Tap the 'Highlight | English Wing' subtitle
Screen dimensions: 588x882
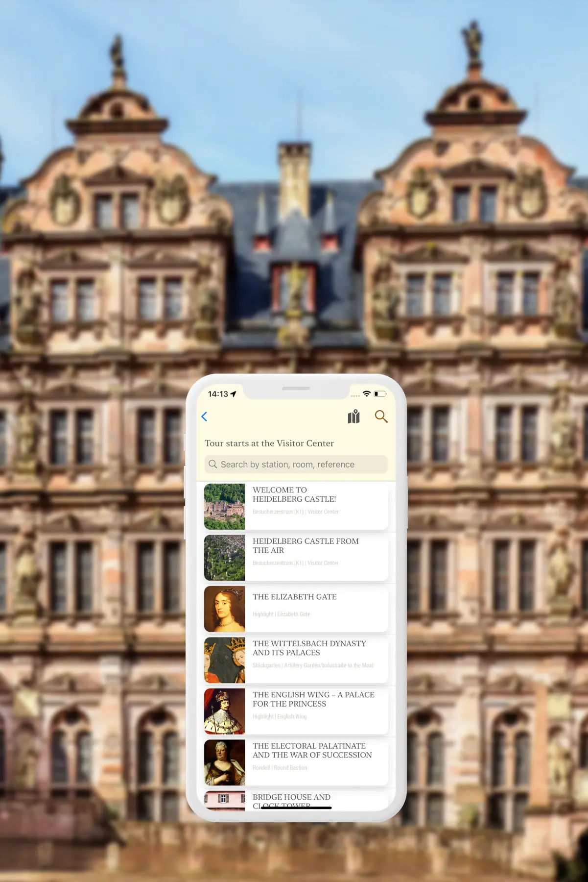click(280, 716)
